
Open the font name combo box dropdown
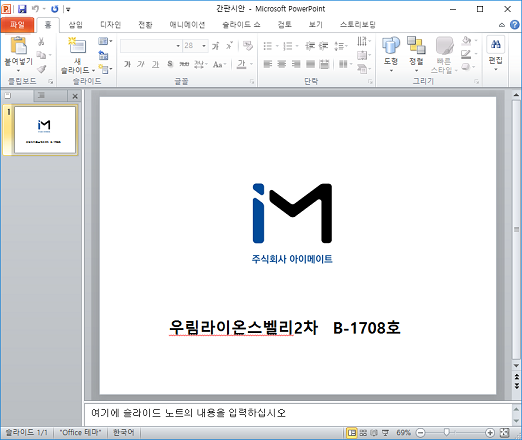pyautogui.click(x=178, y=46)
